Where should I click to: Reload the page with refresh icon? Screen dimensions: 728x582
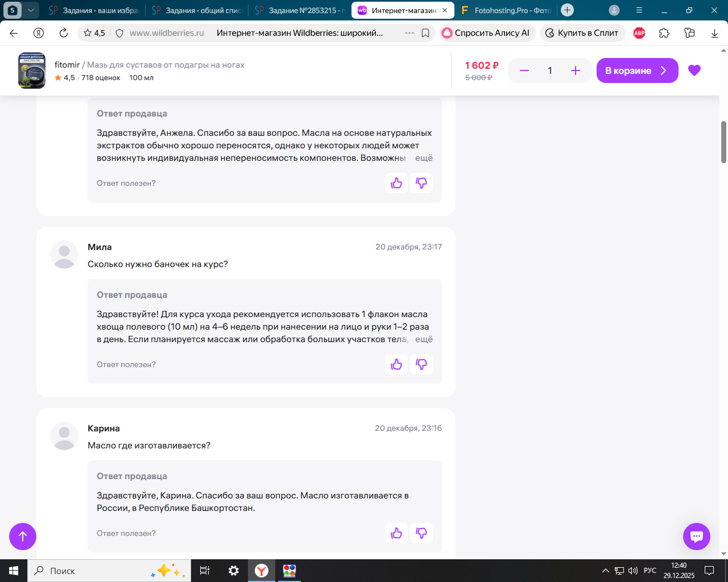point(64,33)
